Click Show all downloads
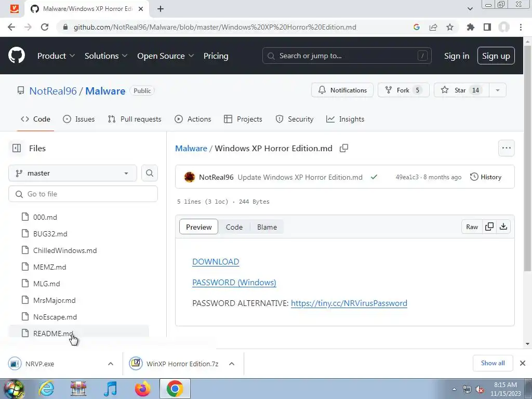532x399 pixels. pos(493,363)
